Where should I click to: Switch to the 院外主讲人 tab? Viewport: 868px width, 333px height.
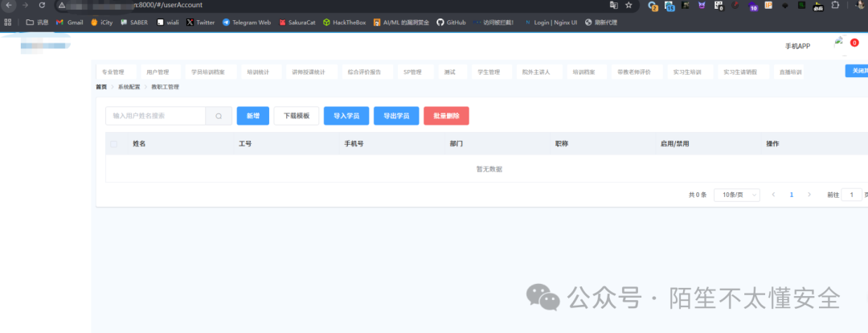click(x=539, y=72)
